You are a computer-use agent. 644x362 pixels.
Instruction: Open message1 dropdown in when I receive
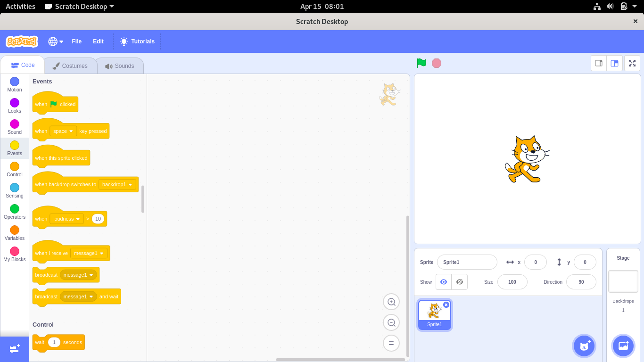(89, 253)
